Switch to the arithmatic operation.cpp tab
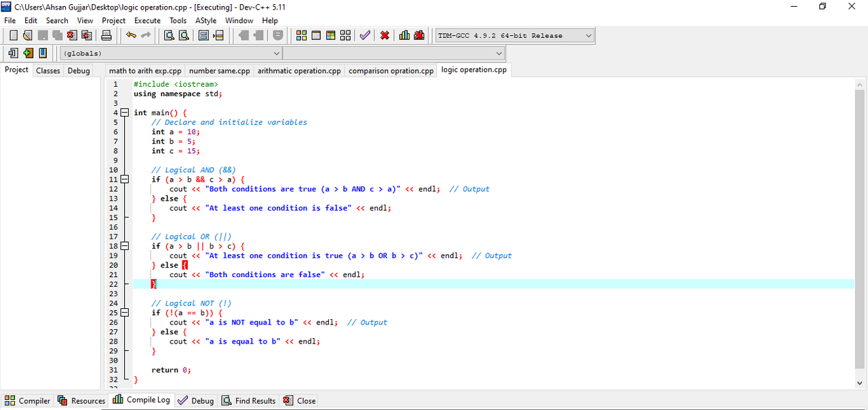 (x=299, y=70)
